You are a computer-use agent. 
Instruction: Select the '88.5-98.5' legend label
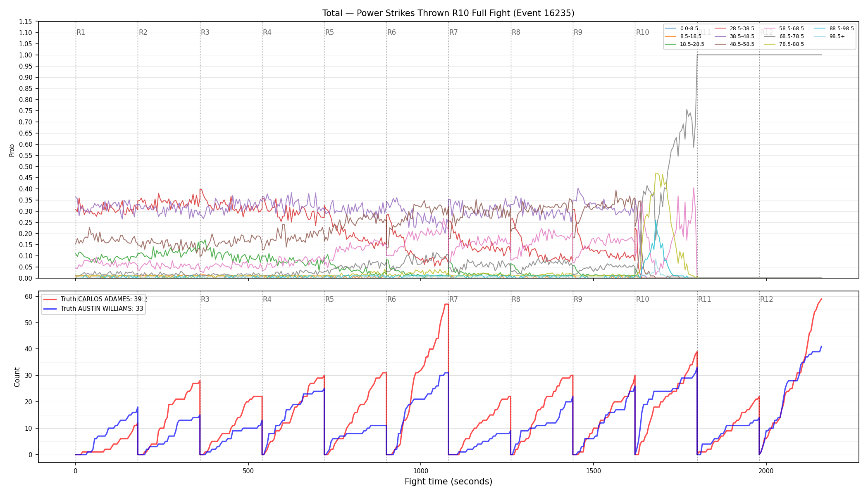click(842, 29)
